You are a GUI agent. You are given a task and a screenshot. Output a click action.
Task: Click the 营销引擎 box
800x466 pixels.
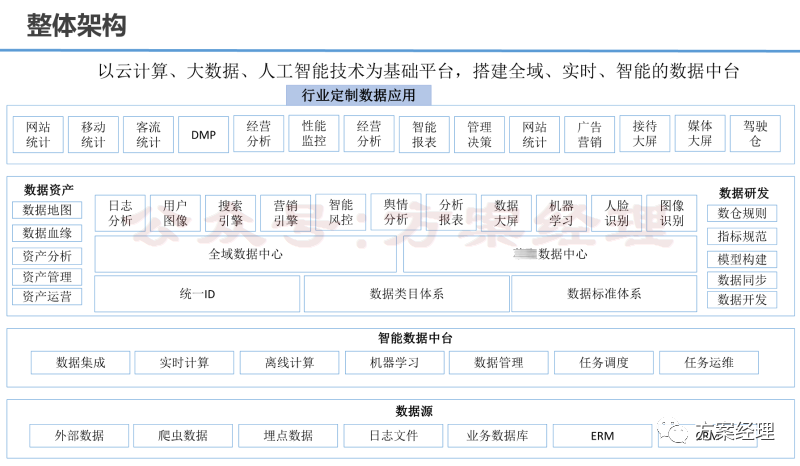[286, 213]
